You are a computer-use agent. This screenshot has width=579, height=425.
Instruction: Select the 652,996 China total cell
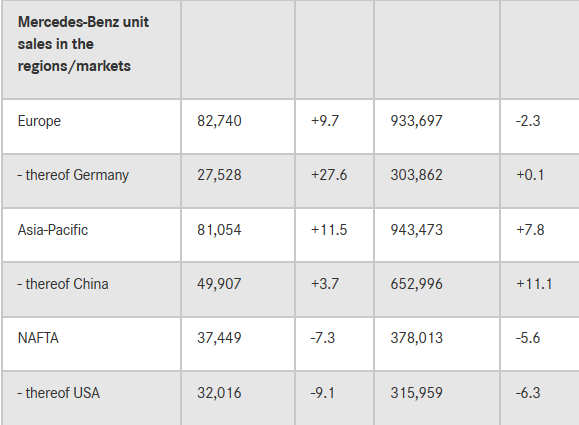click(x=416, y=284)
